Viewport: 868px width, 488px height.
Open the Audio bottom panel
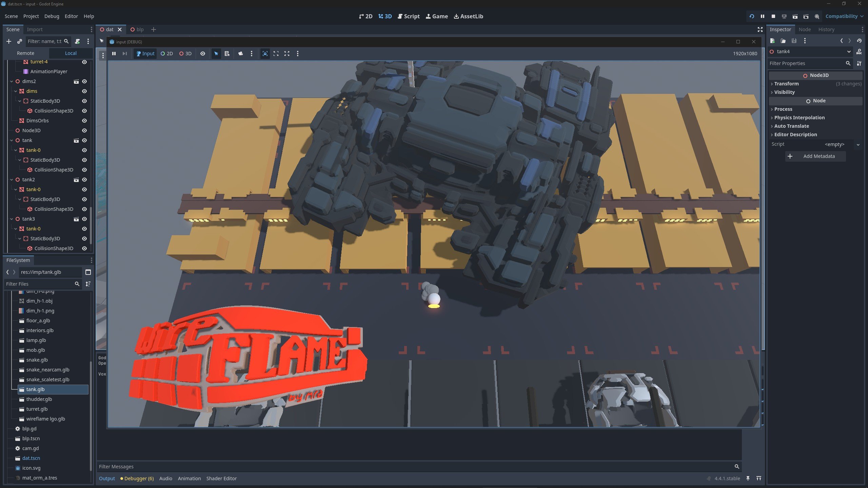click(165, 479)
